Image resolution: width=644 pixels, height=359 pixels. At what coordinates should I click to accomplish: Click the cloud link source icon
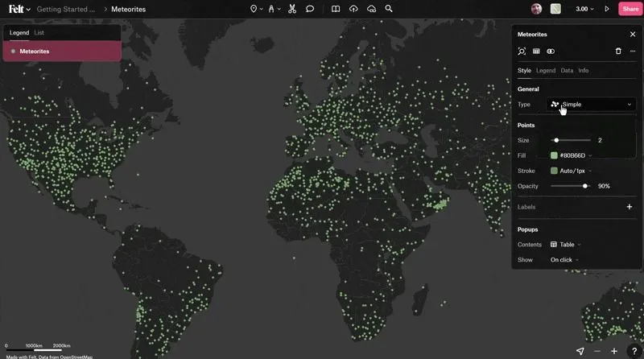tap(371, 9)
